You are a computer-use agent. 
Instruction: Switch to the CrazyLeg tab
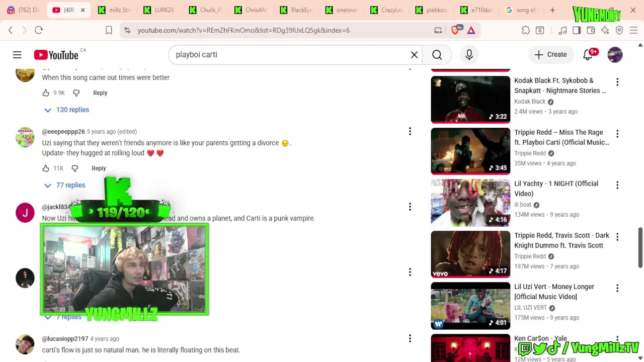pos(386,10)
